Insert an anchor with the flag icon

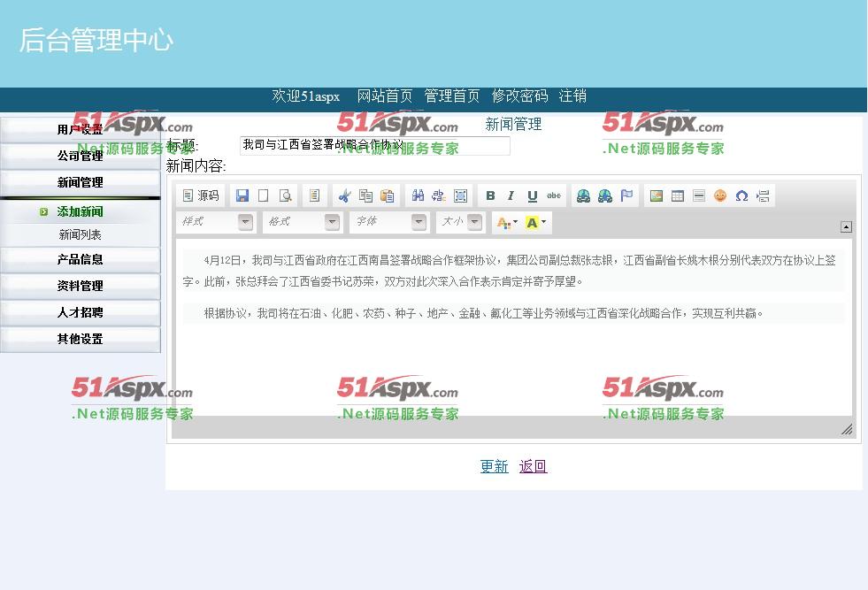[x=626, y=195]
